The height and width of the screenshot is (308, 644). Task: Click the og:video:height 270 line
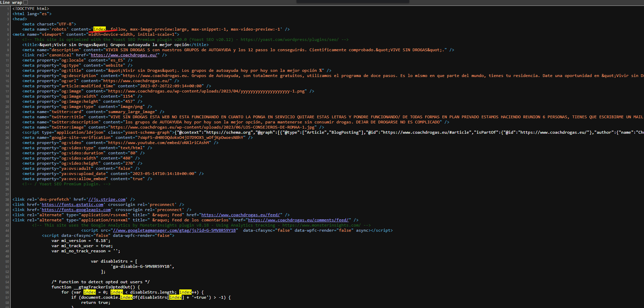[82, 163]
